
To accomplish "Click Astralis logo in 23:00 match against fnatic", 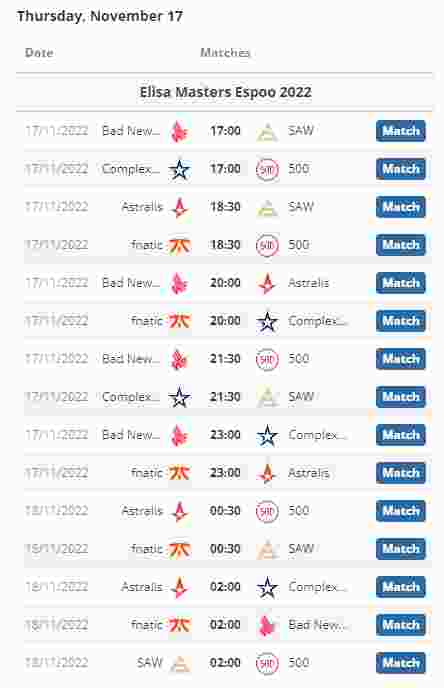I will [267, 473].
